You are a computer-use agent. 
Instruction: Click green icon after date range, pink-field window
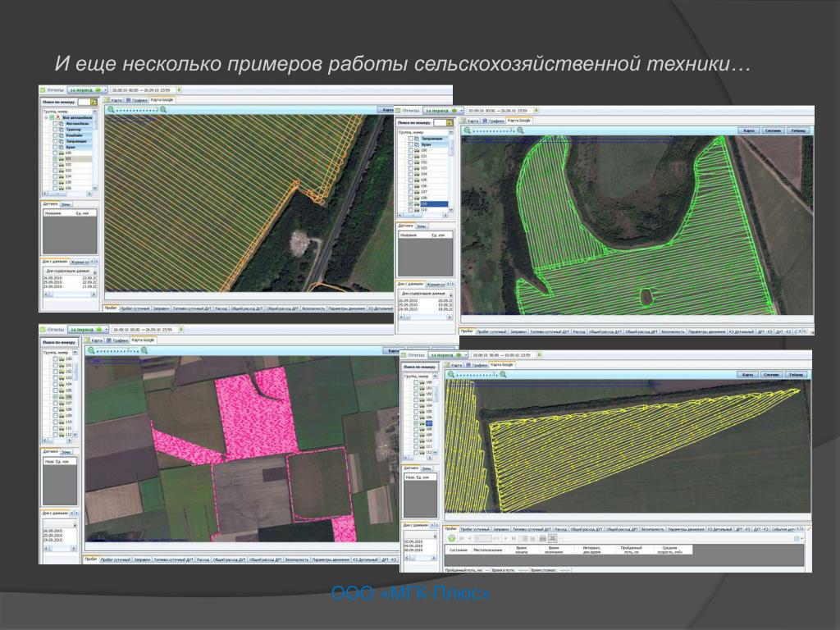point(181,330)
